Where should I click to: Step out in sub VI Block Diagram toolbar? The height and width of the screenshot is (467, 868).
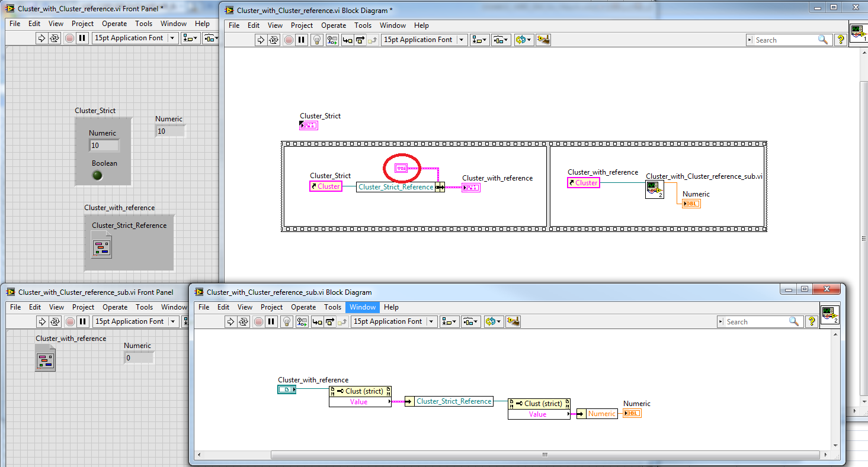point(342,321)
